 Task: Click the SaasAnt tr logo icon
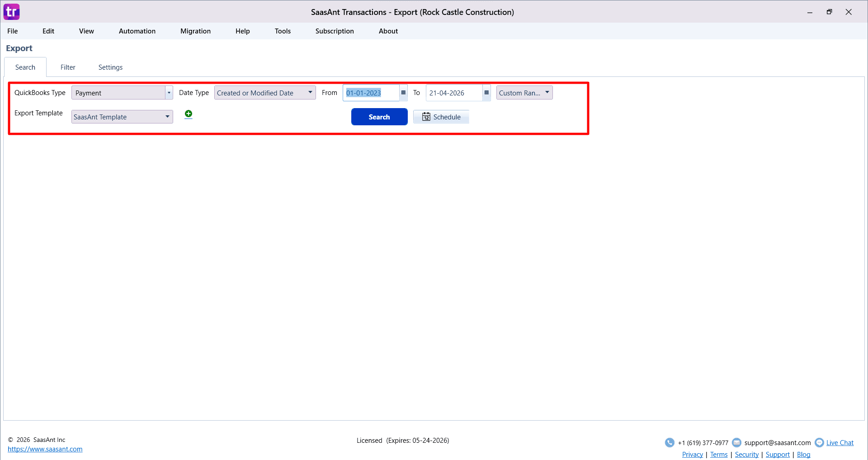click(x=12, y=12)
